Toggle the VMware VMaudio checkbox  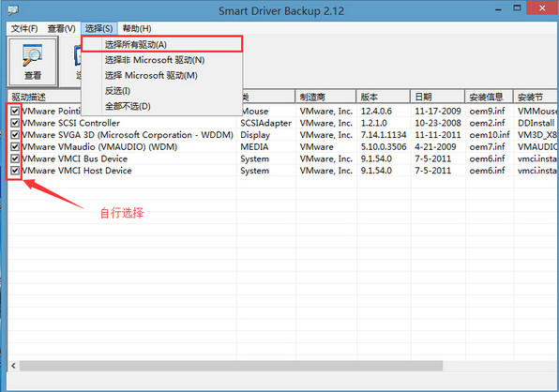click(x=15, y=146)
